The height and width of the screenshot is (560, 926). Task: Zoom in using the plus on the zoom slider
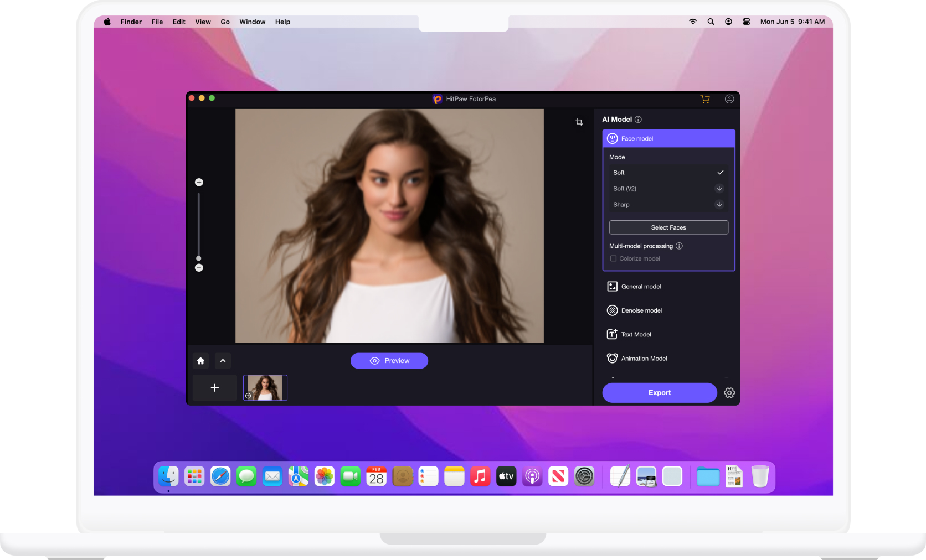199,182
